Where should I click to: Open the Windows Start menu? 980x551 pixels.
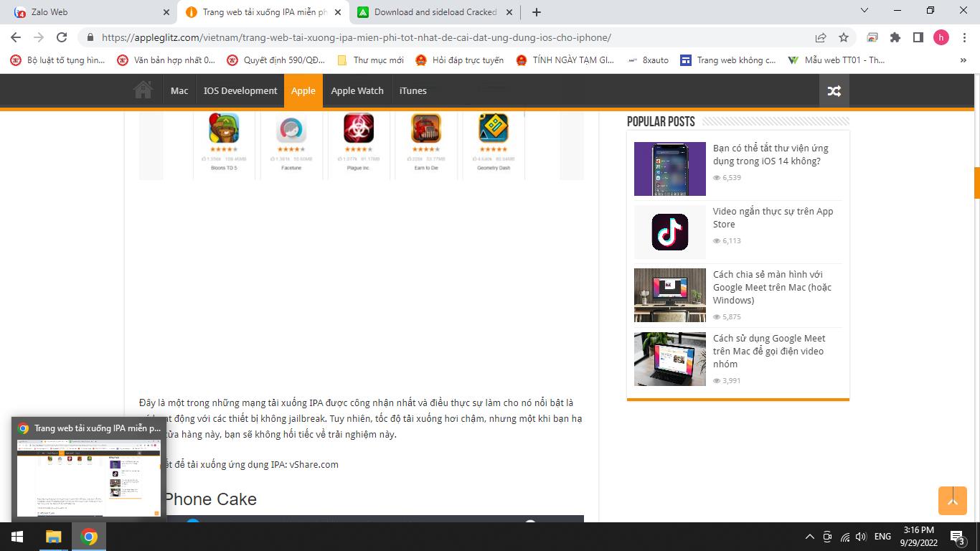pos(17,537)
